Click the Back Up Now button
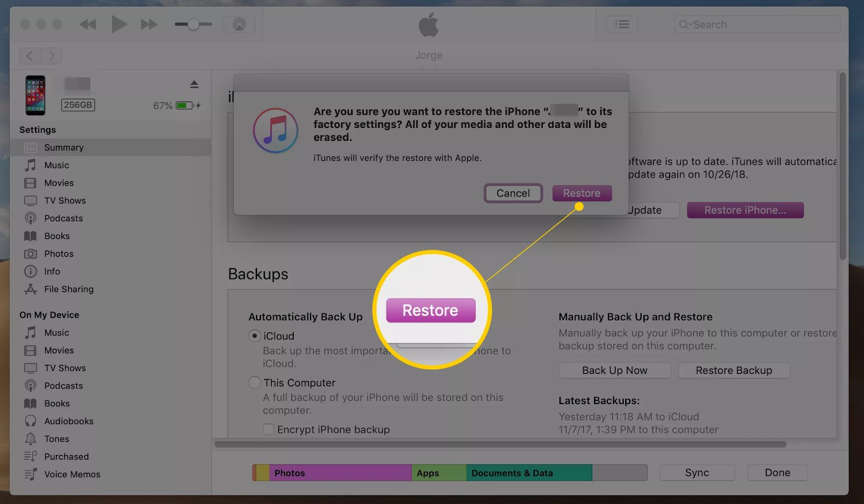This screenshot has width=864, height=504. [x=615, y=371]
